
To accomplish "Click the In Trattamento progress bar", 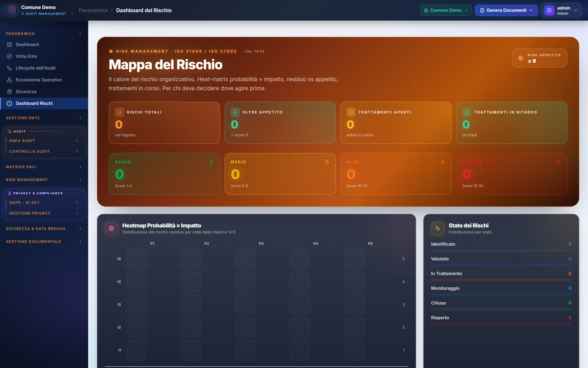I will (501, 280).
